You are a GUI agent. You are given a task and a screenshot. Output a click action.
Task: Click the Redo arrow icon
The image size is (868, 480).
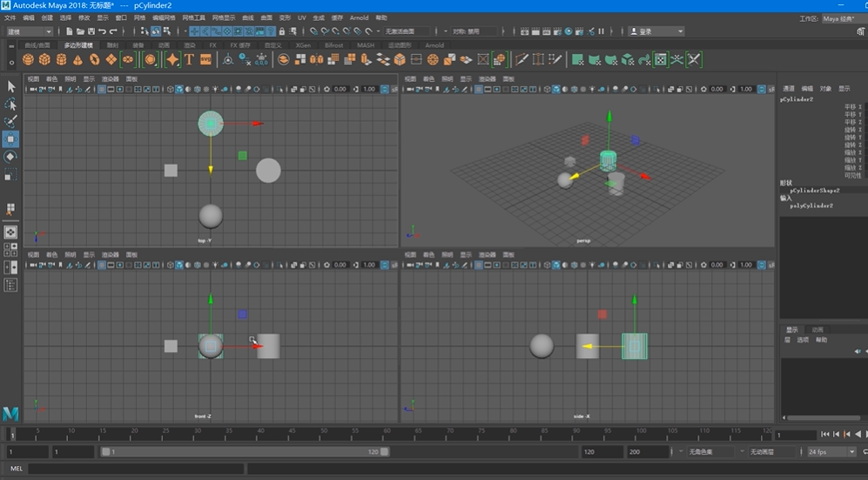tap(113, 31)
